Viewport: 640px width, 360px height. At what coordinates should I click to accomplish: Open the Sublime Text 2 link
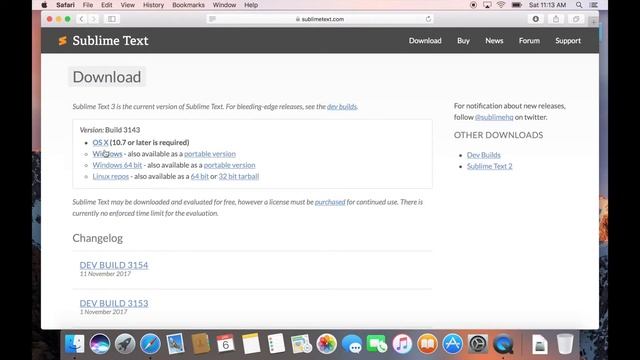pyautogui.click(x=489, y=166)
